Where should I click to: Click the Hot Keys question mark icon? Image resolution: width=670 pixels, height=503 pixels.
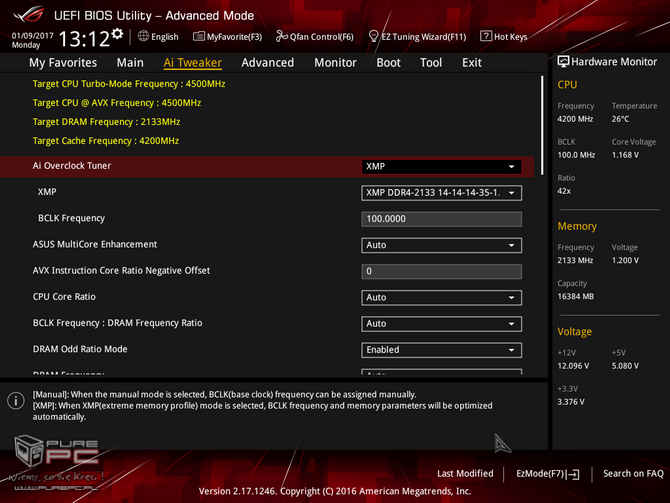pyautogui.click(x=485, y=36)
